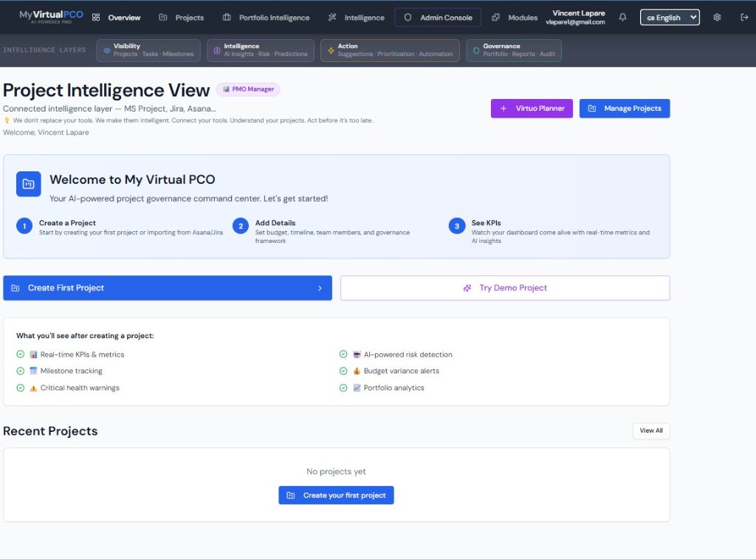
Task: Click the Milestone tracking text
Action: [x=72, y=371]
